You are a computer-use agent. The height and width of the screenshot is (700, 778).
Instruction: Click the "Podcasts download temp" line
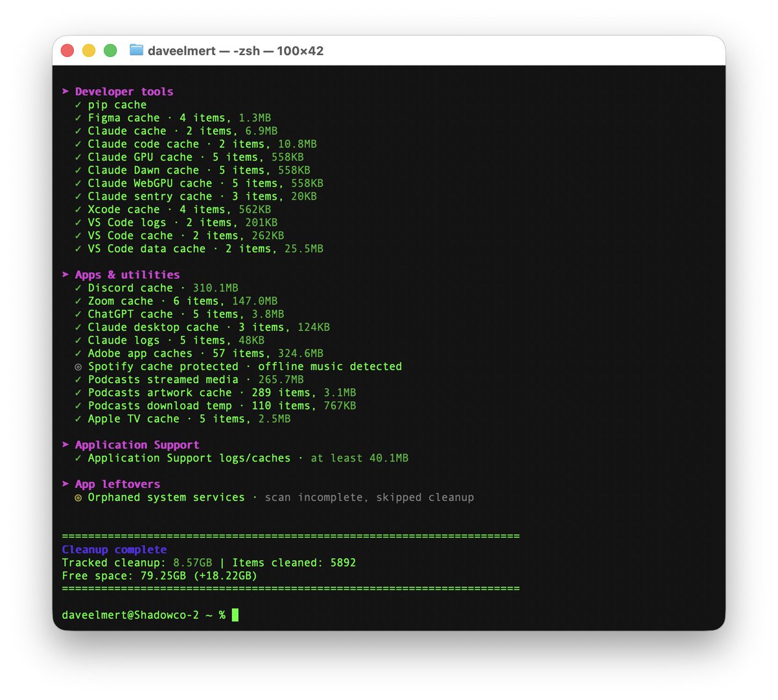(215, 406)
